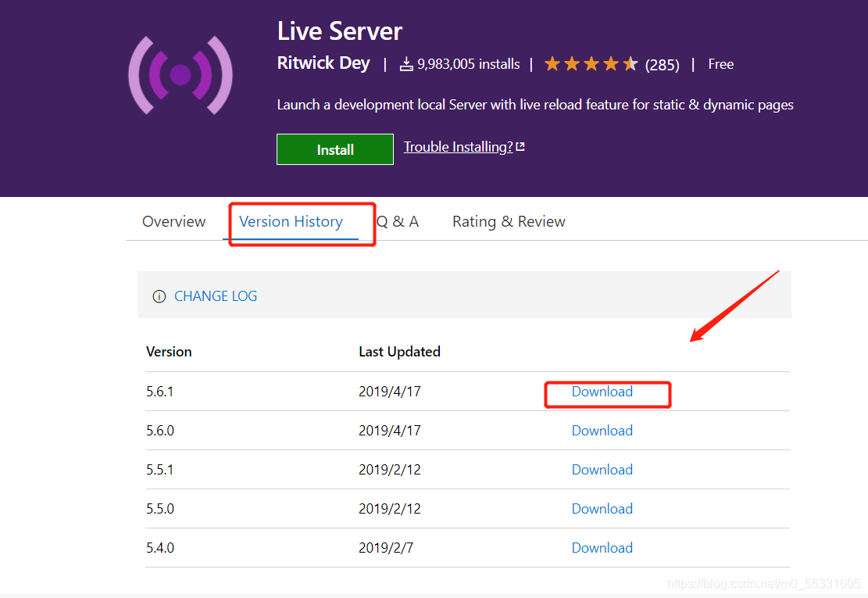The width and height of the screenshot is (868, 598).
Task: Download version 5.5.1
Action: [602, 470]
